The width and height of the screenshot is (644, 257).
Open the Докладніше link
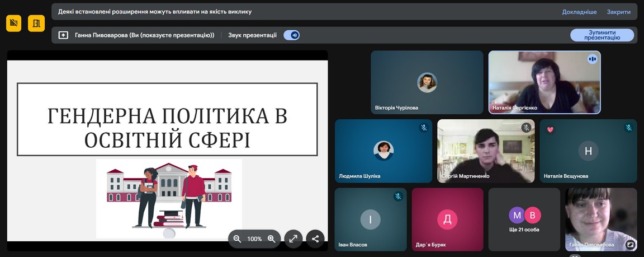pos(579,12)
